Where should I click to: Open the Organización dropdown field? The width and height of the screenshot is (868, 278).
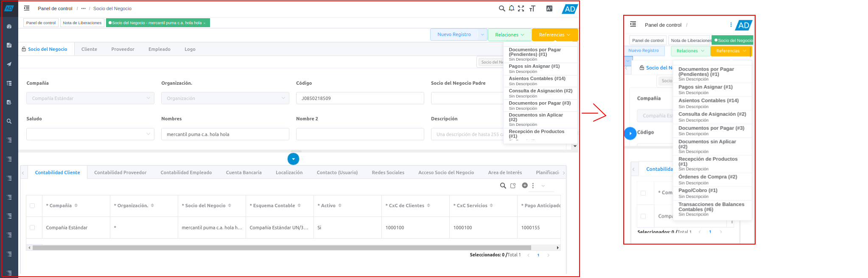225,98
